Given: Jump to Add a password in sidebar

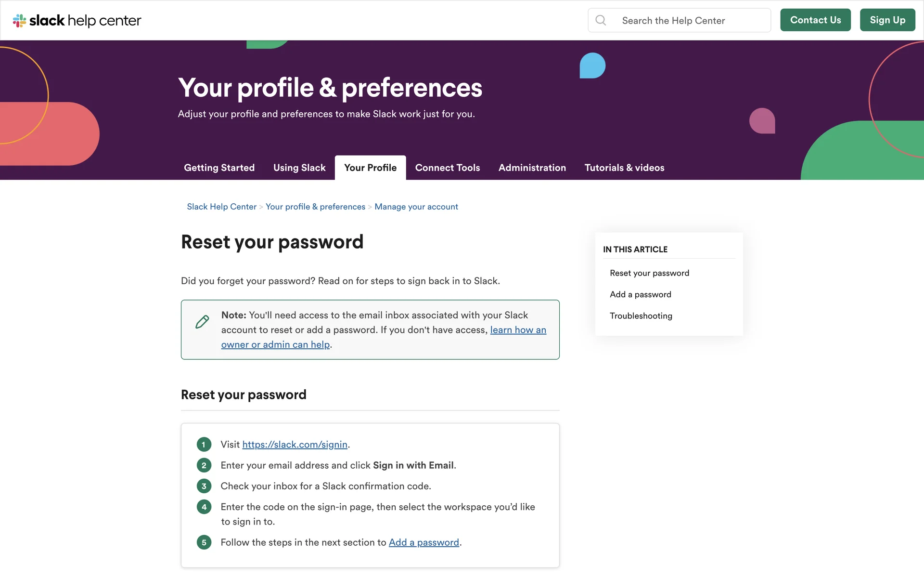Looking at the screenshot, I should 640,294.
